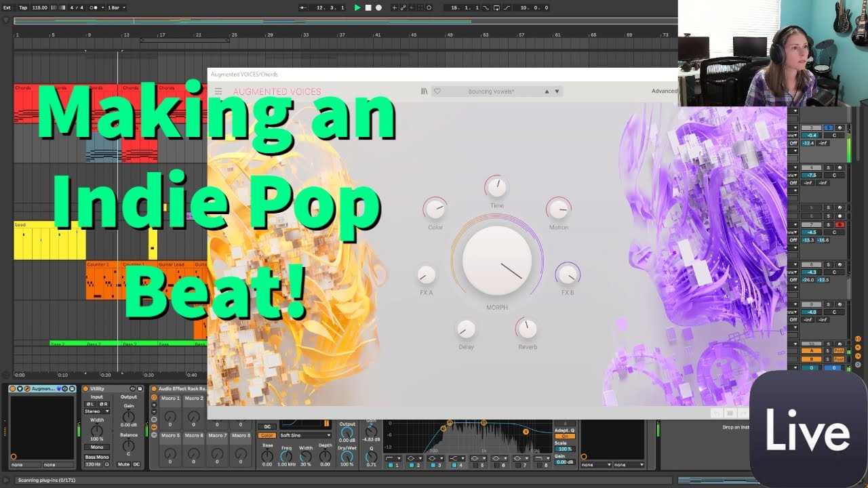Viewport: 868px width, 488px height.
Task: Load previous preset with up arrow
Action: [x=547, y=91]
